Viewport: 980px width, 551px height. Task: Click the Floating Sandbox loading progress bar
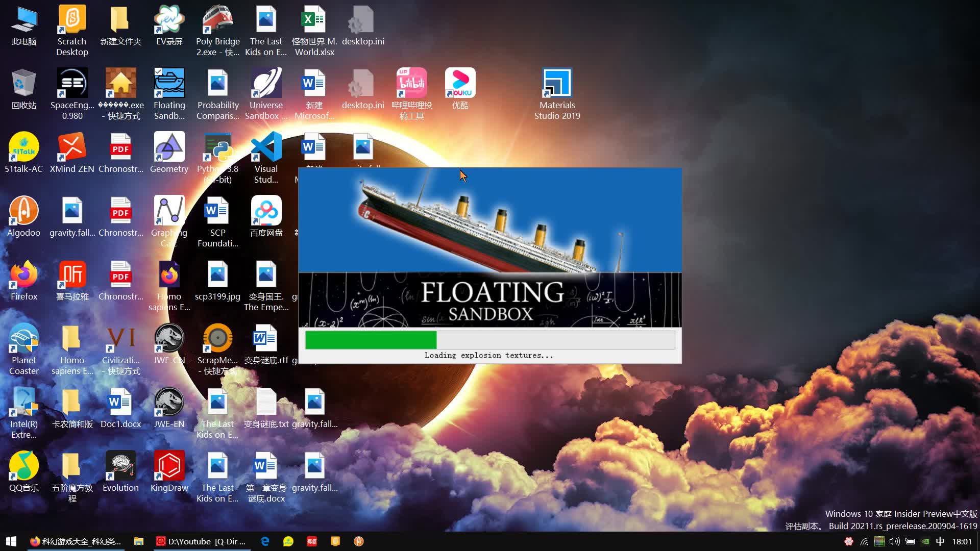(x=490, y=340)
